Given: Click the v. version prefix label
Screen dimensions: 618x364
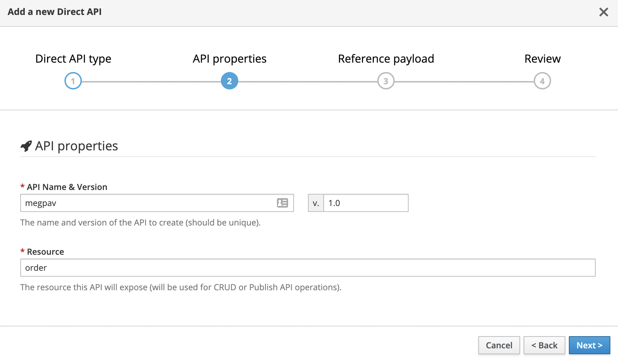Looking at the screenshot, I should point(316,203).
